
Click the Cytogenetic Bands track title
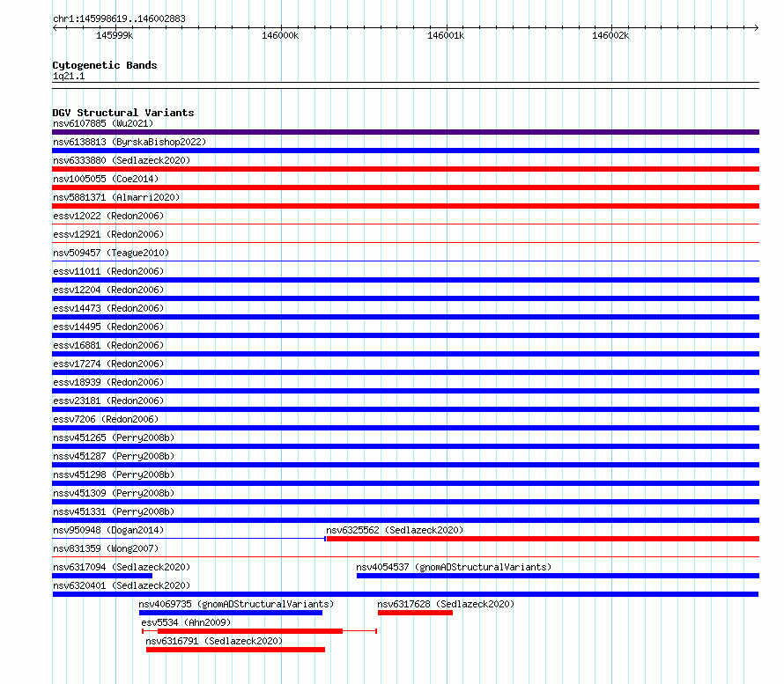pos(105,65)
